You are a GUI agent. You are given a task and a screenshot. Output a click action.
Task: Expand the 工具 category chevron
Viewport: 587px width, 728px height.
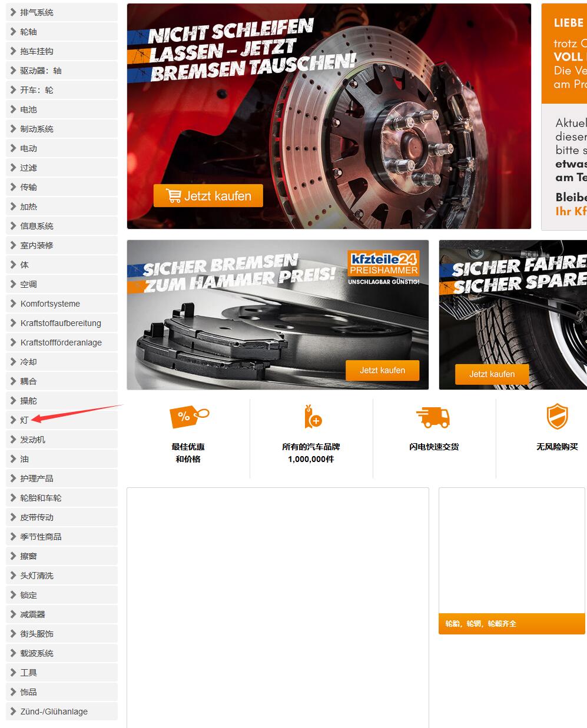tap(13, 672)
